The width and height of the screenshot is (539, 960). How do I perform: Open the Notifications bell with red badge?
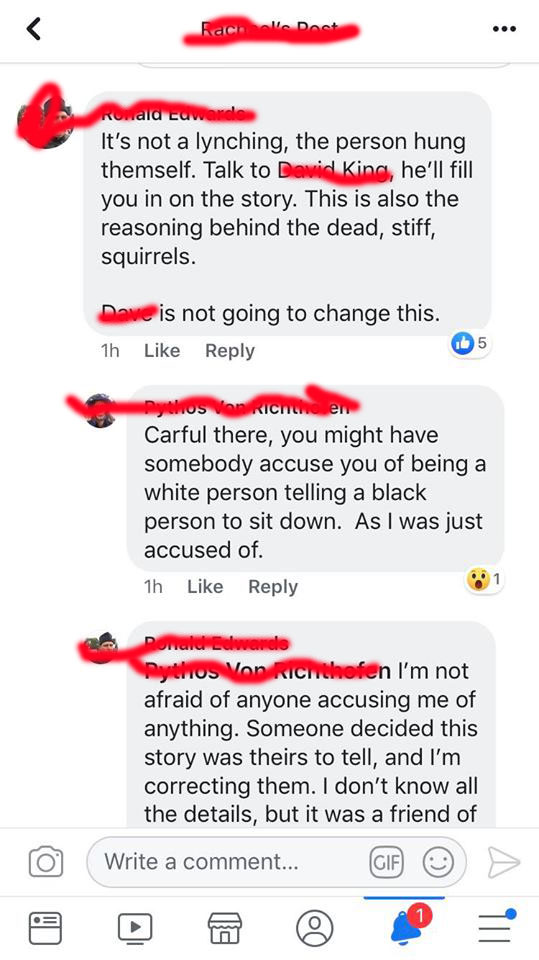tap(405, 926)
